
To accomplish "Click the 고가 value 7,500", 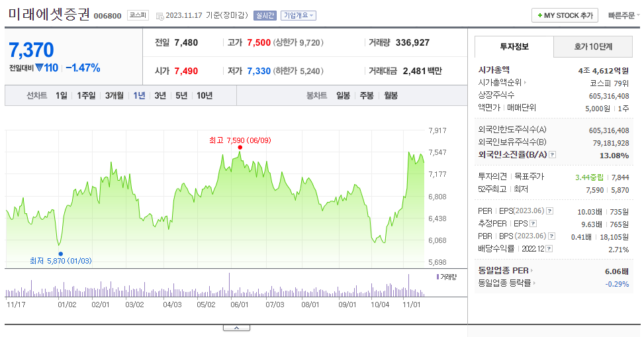I will pyautogui.click(x=259, y=42).
